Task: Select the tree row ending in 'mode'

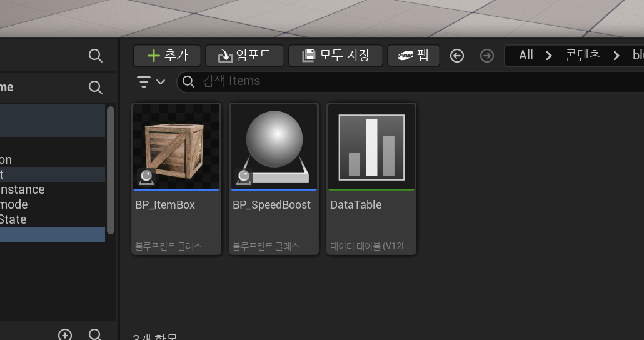Action: (x=53, y=204)
